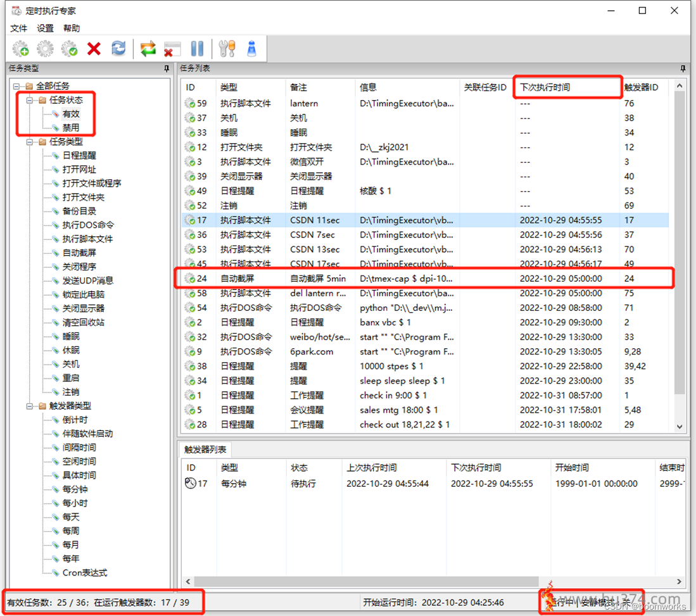
Task: Click the tag icon beside 日程提醒 in tree
Action: 56,155
